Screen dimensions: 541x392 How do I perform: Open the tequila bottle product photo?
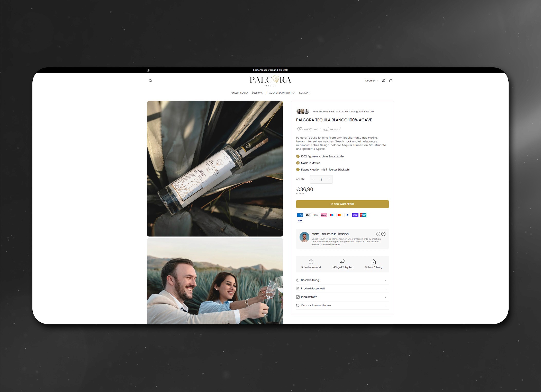pyautogui.click(x=215, y=168)
